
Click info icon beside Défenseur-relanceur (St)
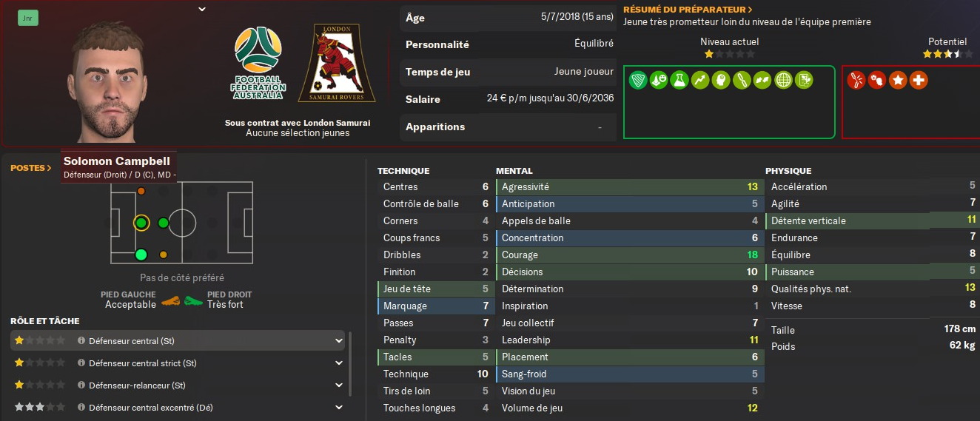[x=81, y=385]
